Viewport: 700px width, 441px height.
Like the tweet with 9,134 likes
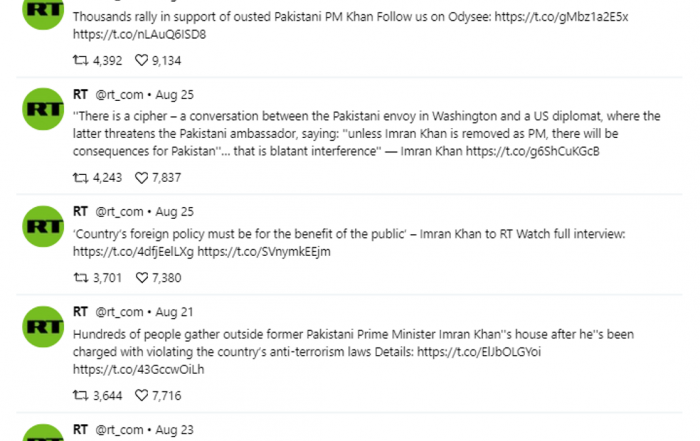point(142,60)
